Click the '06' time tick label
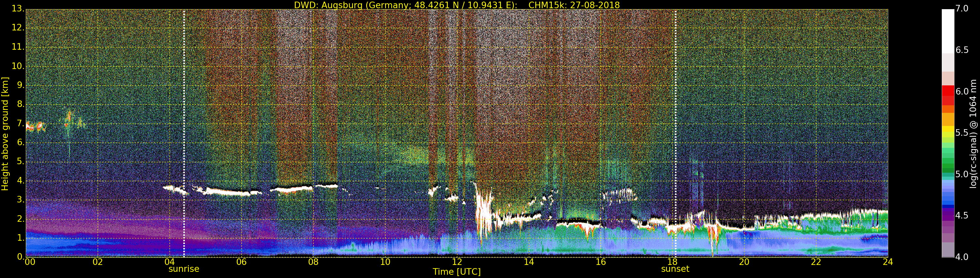This screenshot has width=980, height=278. tap(241, 262)
